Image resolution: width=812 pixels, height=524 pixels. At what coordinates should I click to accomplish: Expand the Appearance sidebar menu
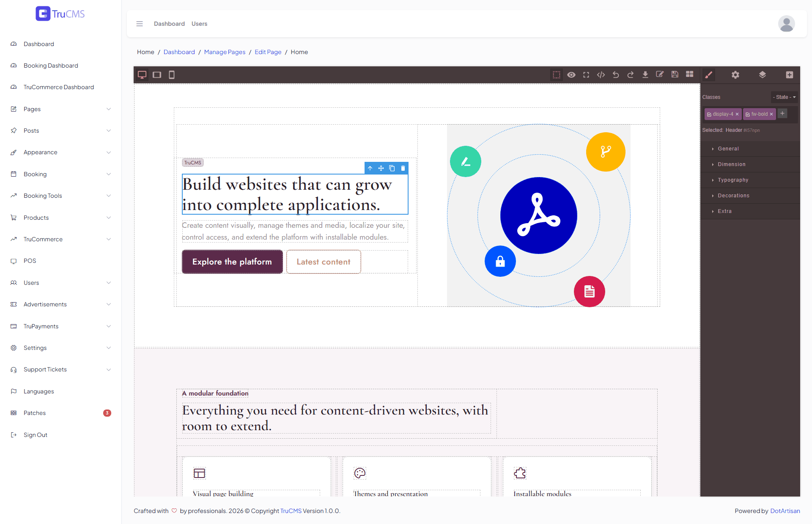(61, 152)
